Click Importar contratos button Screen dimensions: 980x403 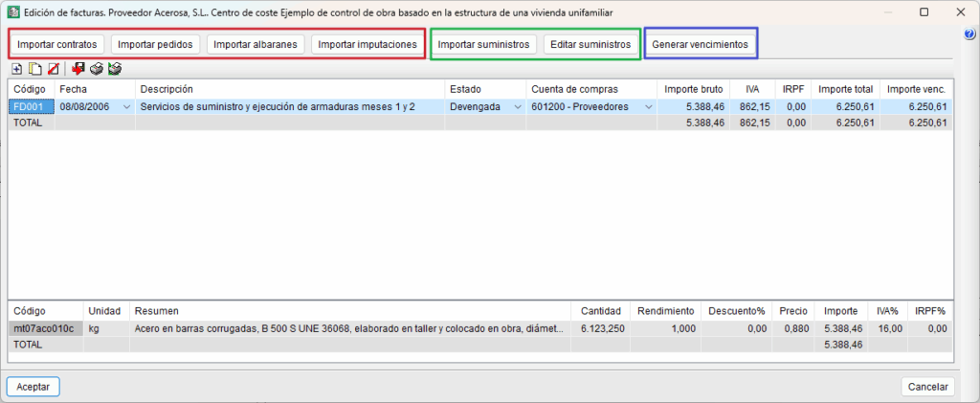(56, 44)
